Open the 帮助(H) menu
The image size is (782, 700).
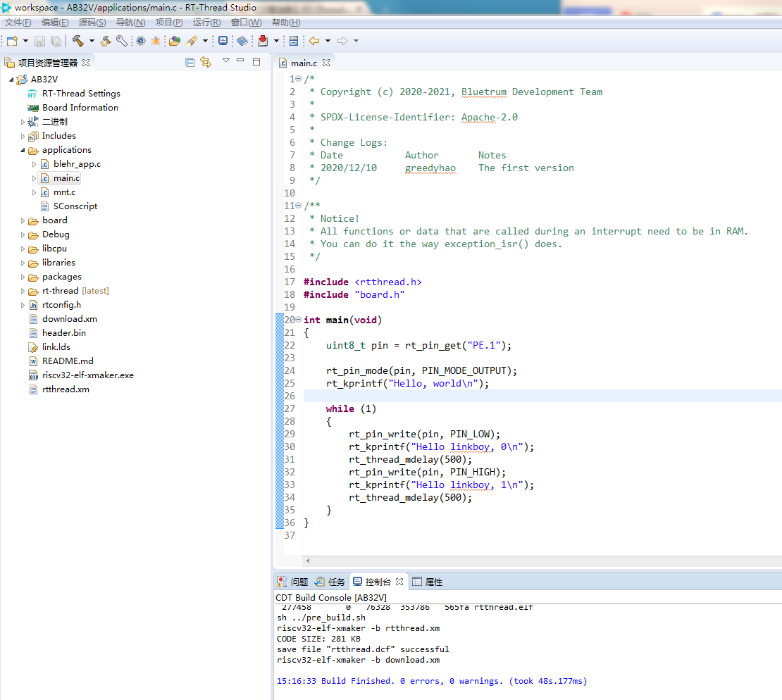pos(286,23)
